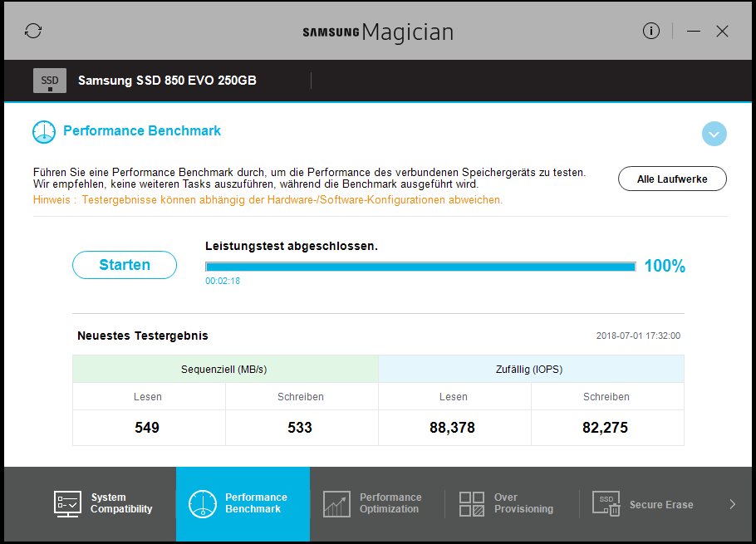Click the orange Hinweis note text
Image resolution: width=756 pixels, height=544 pixels.
coord(268,200)
